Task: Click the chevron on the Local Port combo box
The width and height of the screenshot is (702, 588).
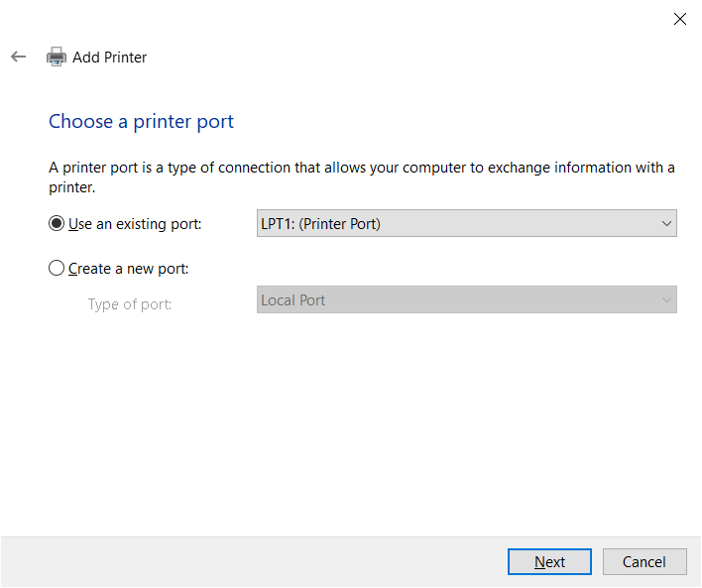Action: pyautogui.click(x=666, y=300)
